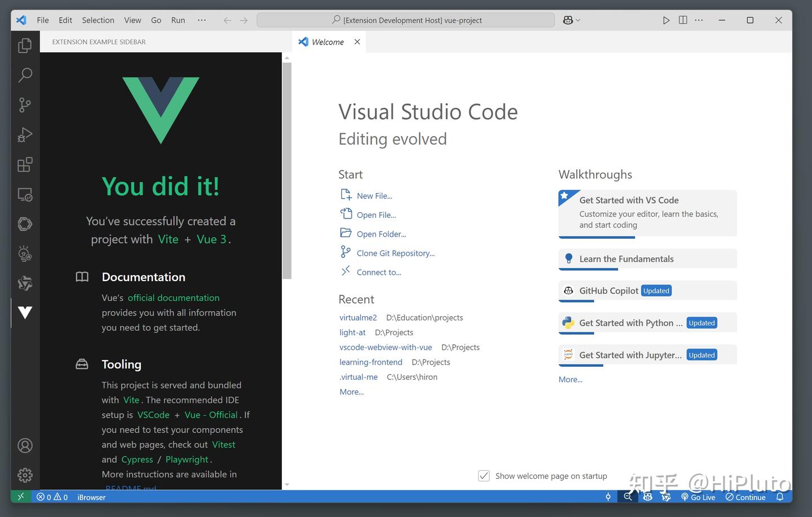Screen dimensions: 812x517
Task: Open the virtualme2 recent project
Action: click(x=358, y=317)
